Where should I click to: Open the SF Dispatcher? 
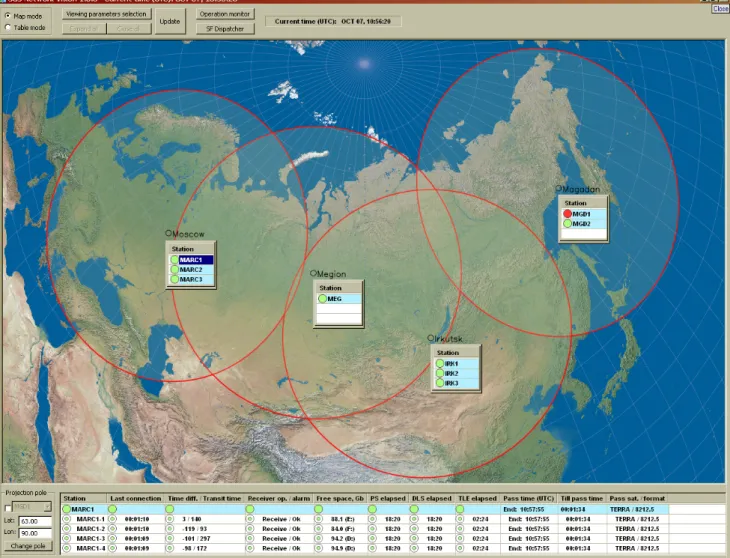coord(225,29)
